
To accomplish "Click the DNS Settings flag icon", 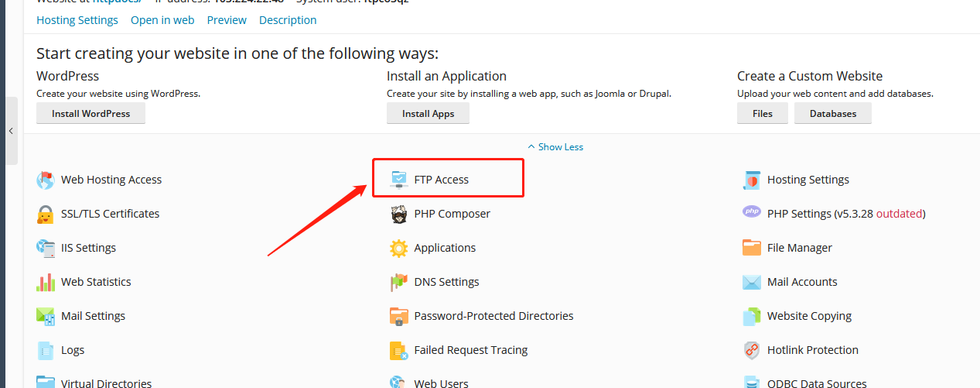I will [399, 282].
